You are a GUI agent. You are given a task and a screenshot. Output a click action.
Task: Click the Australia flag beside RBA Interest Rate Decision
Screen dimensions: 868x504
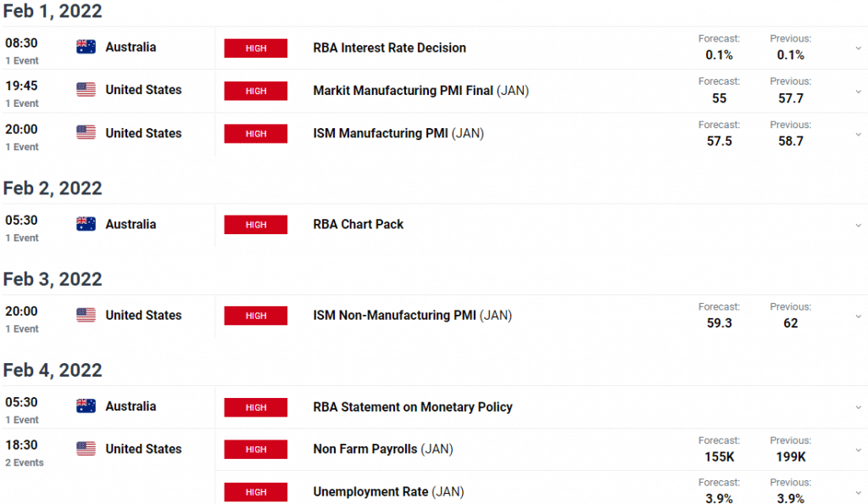coord(86,47)
